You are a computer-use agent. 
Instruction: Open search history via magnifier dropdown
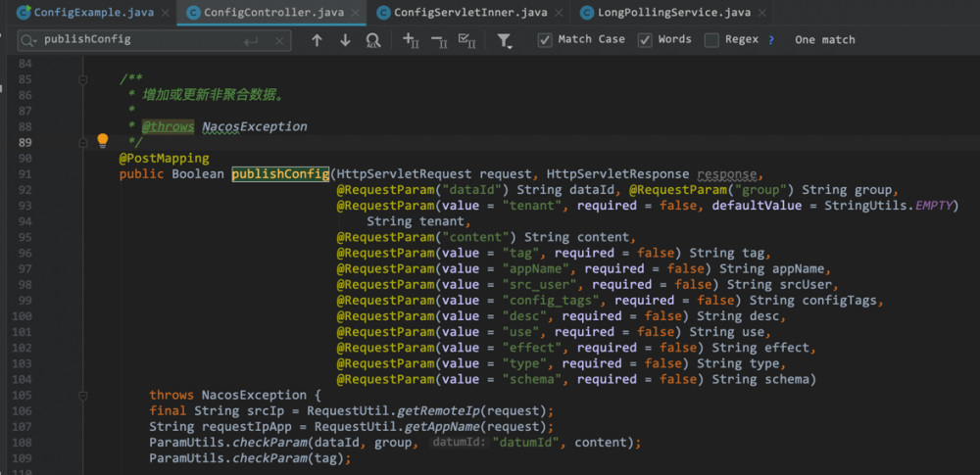tap(28, 40)
